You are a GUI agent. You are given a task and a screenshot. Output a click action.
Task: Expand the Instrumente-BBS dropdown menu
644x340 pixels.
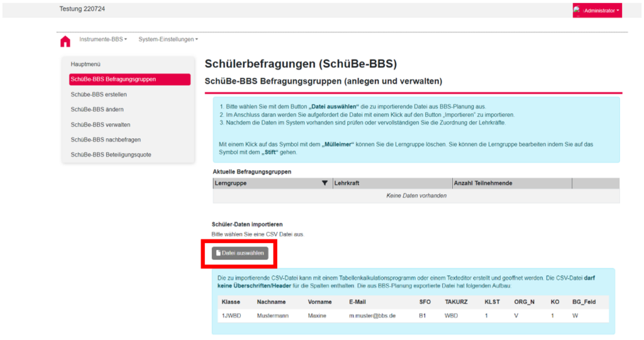click(x=103, y=40)
